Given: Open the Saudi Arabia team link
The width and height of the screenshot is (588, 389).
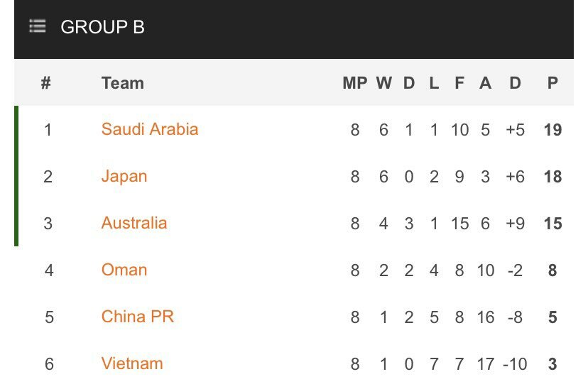Looking at the screenshot, I should coord(150,129).
